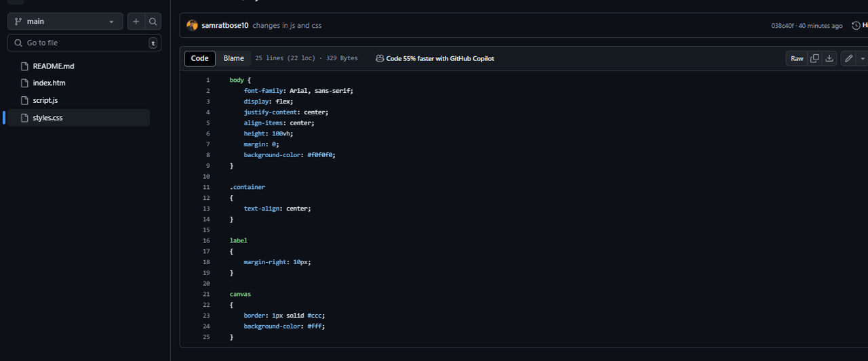Expand more edit options dropdown arrow
This screenshot has height=361, width=868.
pyautogui.click(x=863, y=58)
